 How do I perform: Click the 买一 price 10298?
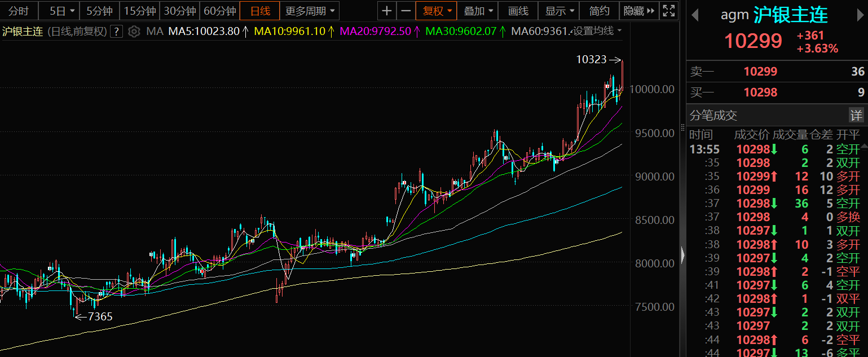[x=760, y=92]
